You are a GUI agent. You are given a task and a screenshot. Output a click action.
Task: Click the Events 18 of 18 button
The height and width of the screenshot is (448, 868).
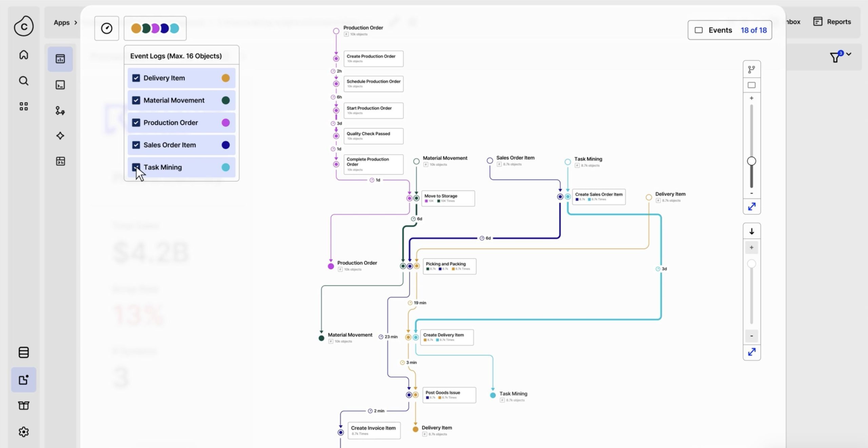pos(730,30)
